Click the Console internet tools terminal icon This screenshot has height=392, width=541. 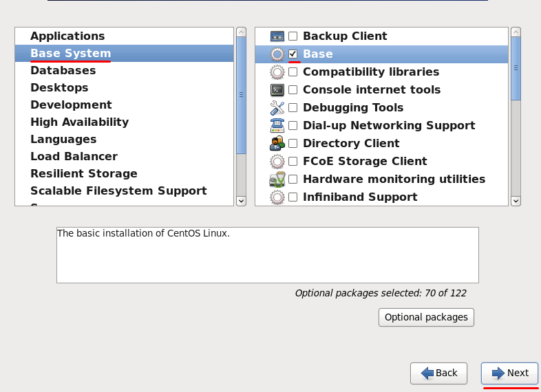[277, 89]
